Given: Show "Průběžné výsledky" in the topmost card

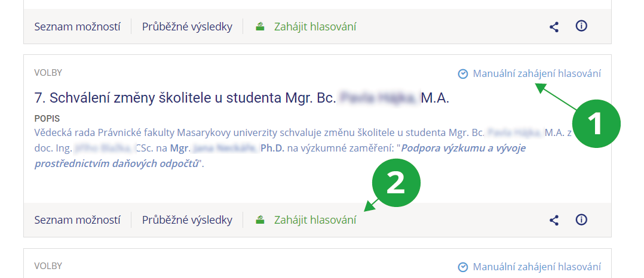Looking at the screenshot, I should [187, 27].
